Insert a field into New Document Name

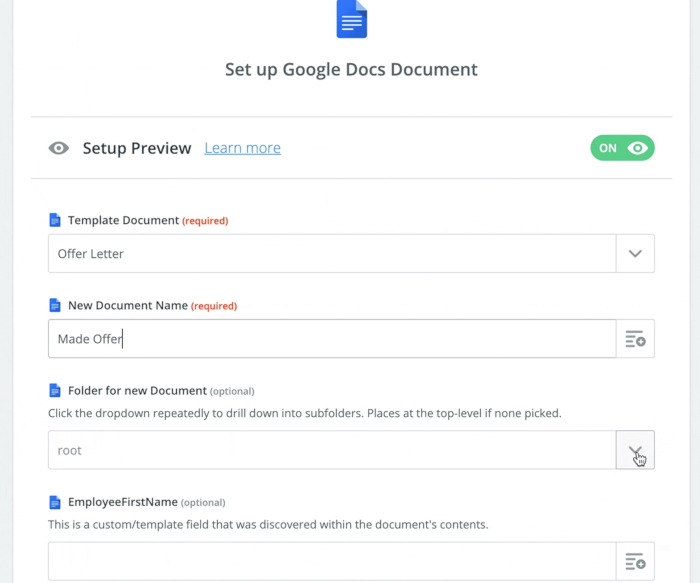635,339
